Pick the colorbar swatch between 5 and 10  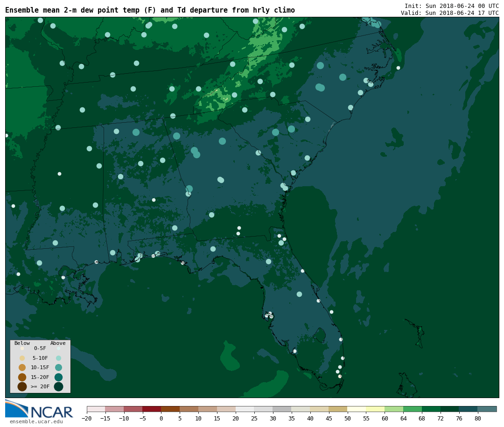[189, 409]
